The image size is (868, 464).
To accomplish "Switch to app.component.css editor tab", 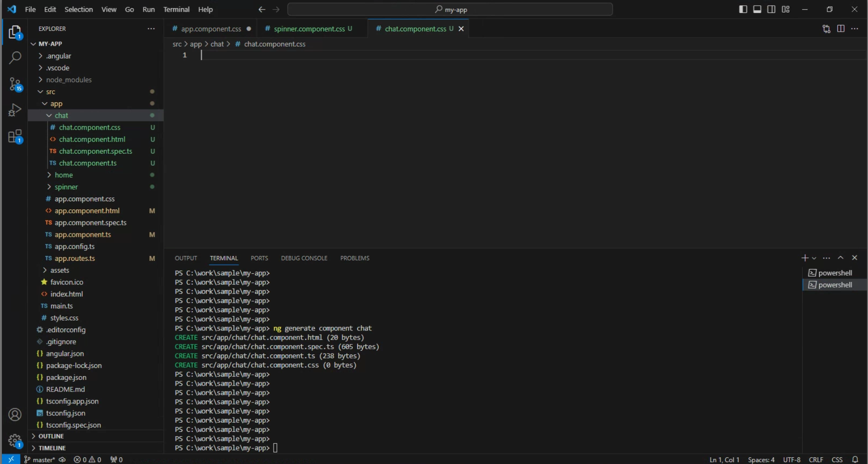I will (211, 29).
